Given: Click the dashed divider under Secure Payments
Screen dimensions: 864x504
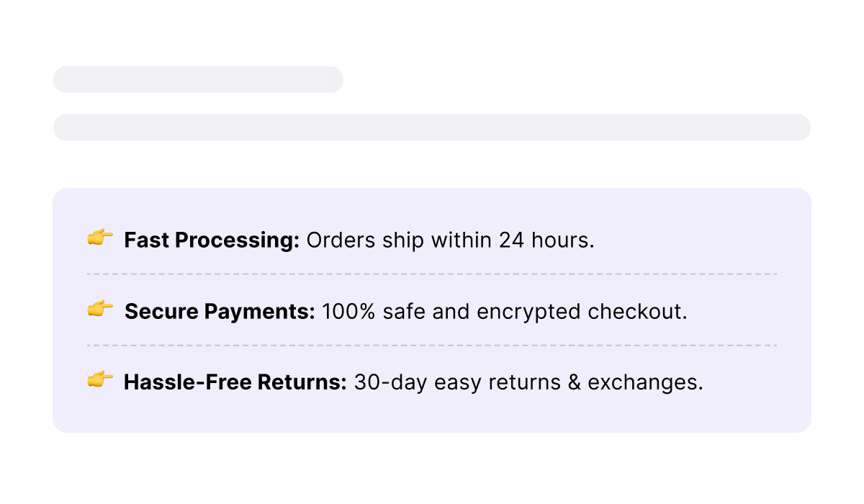Looking at the screenshot, I should coord(432,346).
